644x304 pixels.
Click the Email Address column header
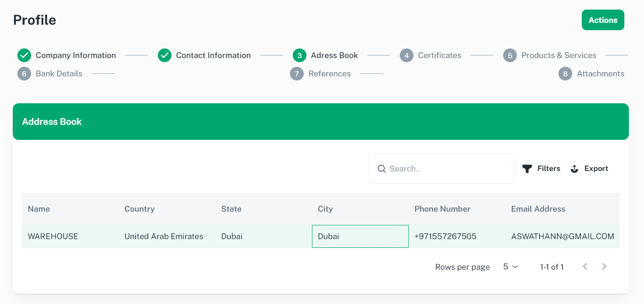[538, 209]
